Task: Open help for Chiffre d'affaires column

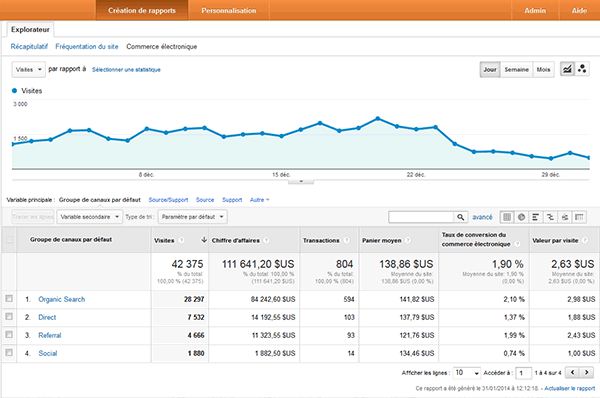Action: pos(266,240)
